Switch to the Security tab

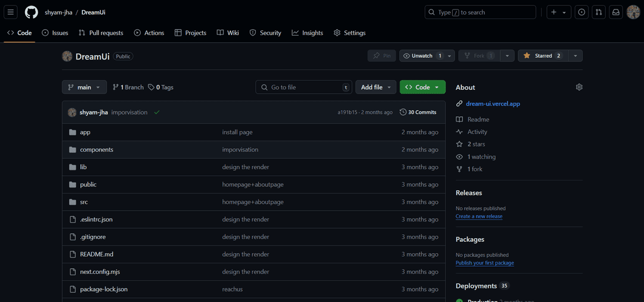(x=265, y=33)
